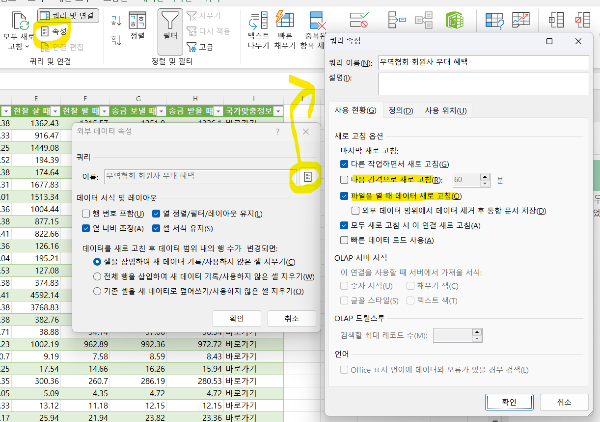Image resolution: width=600 pixels, height=422 pixels.
Task: Open query properties button beside the name field
Action: click(x=308, y=177)
